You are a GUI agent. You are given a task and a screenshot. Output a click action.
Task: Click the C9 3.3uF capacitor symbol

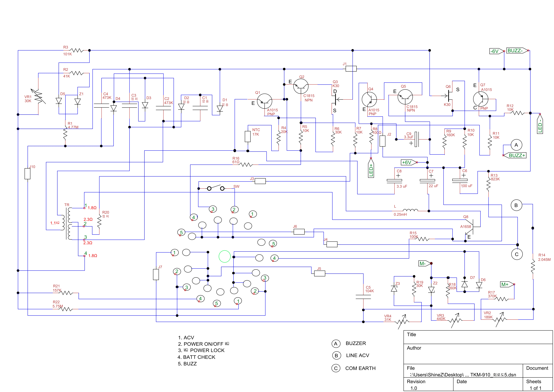417,139
